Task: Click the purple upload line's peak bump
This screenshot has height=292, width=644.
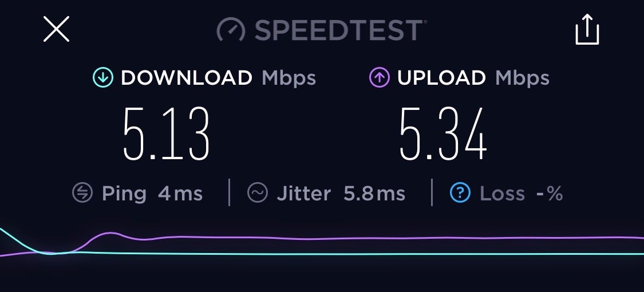Action: point(110,233)
